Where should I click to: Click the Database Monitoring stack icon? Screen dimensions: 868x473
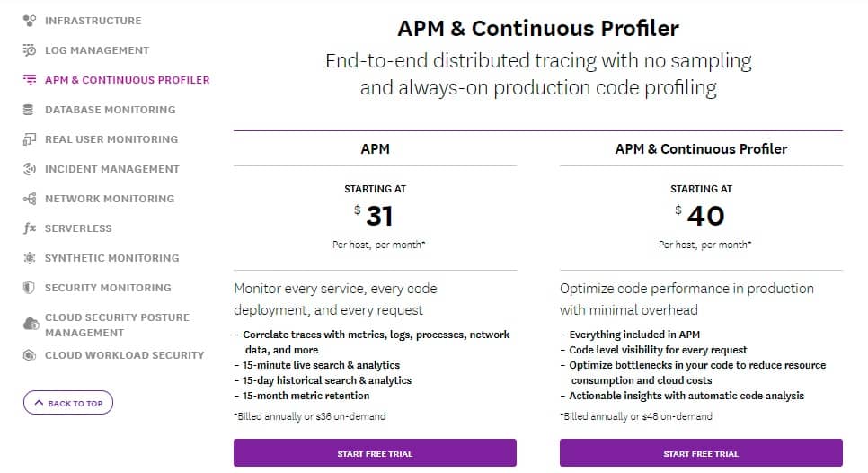(x=28, y=110)
